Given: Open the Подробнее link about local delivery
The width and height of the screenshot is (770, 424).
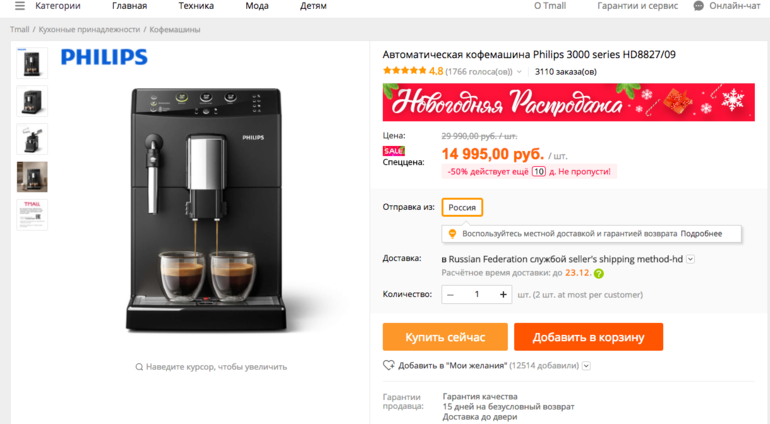Looking at the screenshot, I should 701,234.
